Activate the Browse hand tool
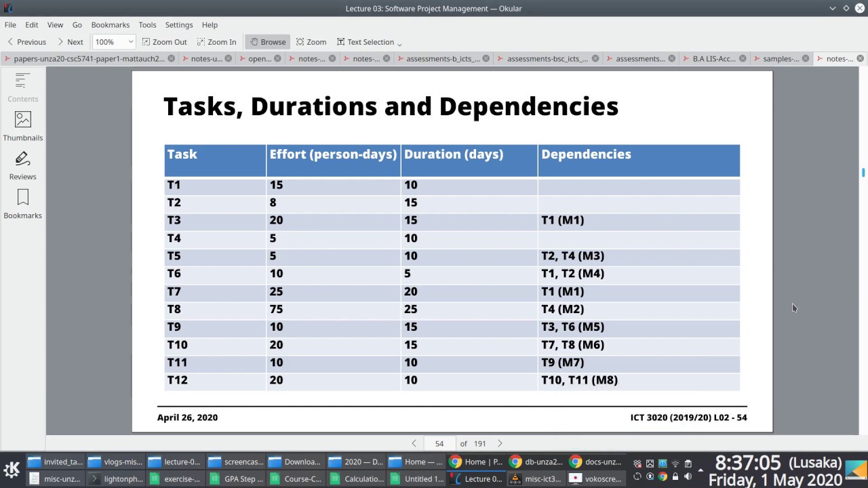The width and height of the screenshot is (868, 488). pos(268,42)
